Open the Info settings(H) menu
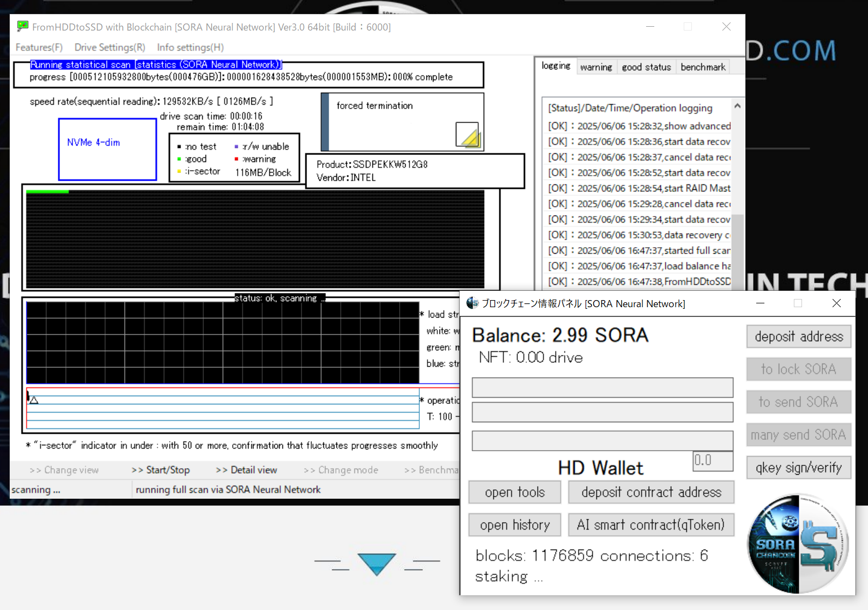 point(190,47)
